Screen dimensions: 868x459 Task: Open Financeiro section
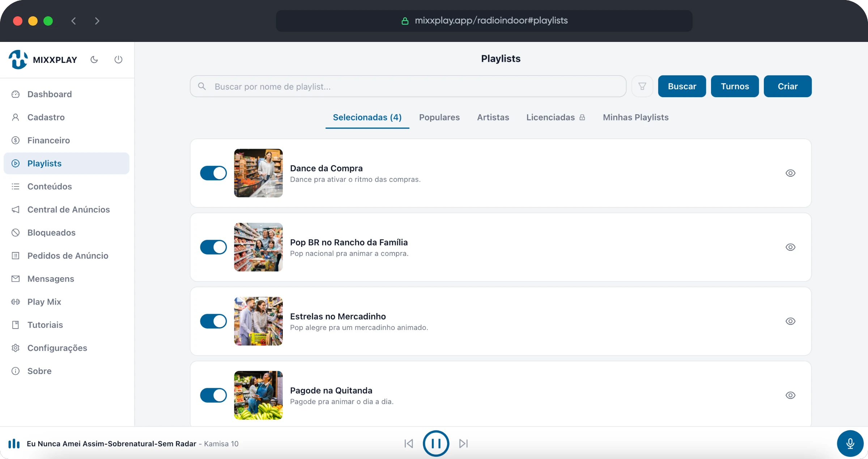pos(67,141)
